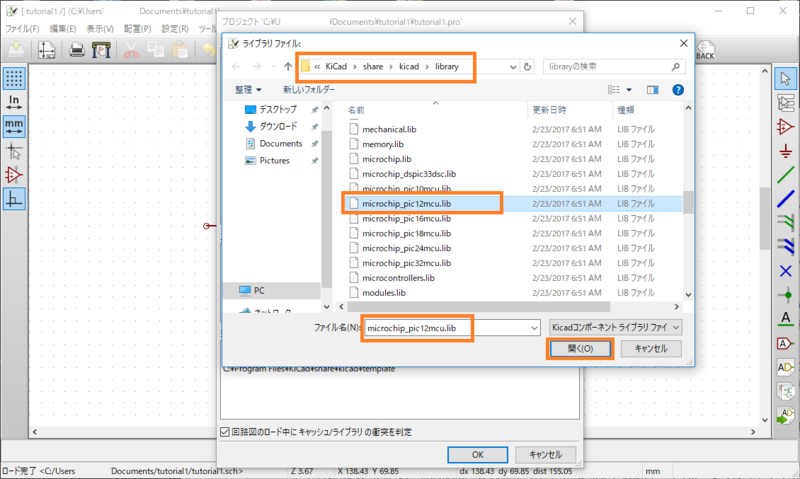Image resolution: width=800 pixels, height=479 pixels.
Task: Click the paste clipboard icon
Action: 179,50
